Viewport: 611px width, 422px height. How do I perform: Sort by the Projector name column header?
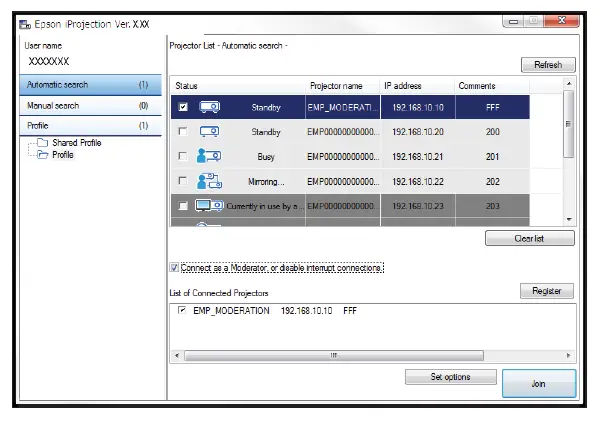[343, 86]
